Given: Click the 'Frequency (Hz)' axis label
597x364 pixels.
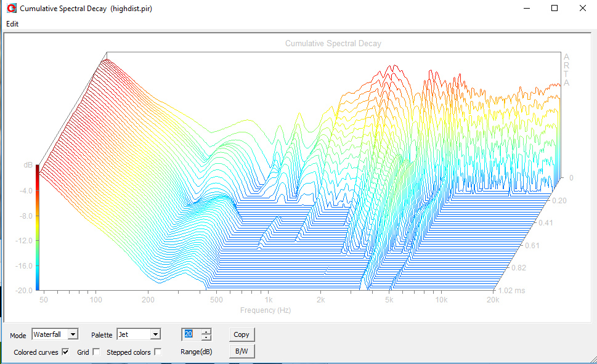Looking at the screenshot, I should coord(266,310).
